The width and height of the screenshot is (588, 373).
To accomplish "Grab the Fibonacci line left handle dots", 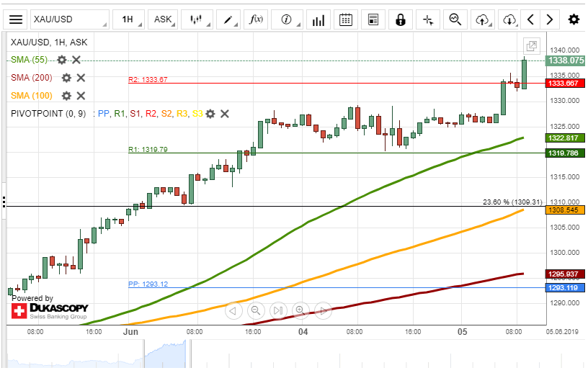I will pos(4,202).
